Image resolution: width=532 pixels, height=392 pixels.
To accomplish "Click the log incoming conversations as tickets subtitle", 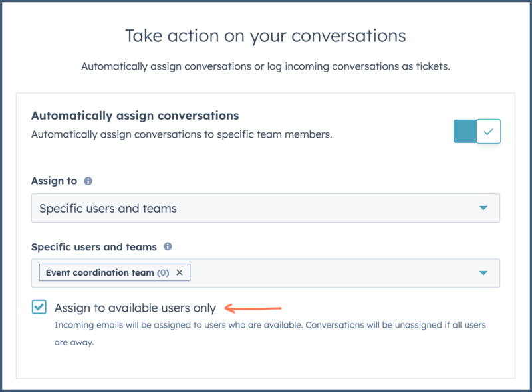I will 265,66.
